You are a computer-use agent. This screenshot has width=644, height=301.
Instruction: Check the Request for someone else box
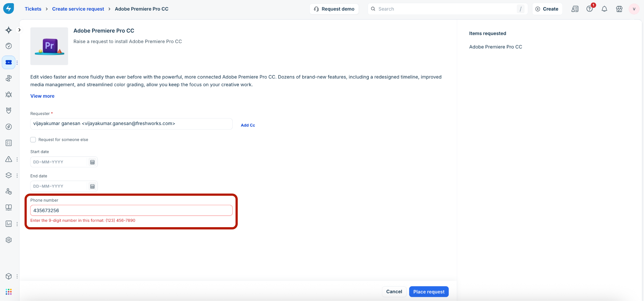(33, 140)
